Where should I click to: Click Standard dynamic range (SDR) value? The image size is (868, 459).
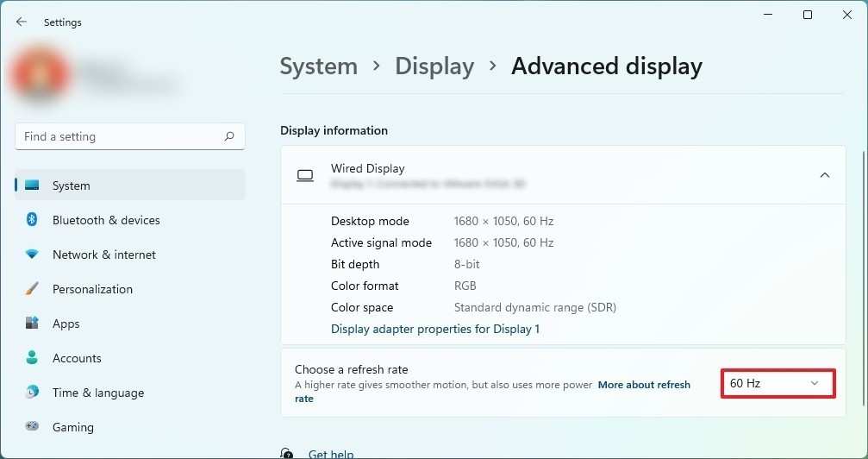(534, 307)
